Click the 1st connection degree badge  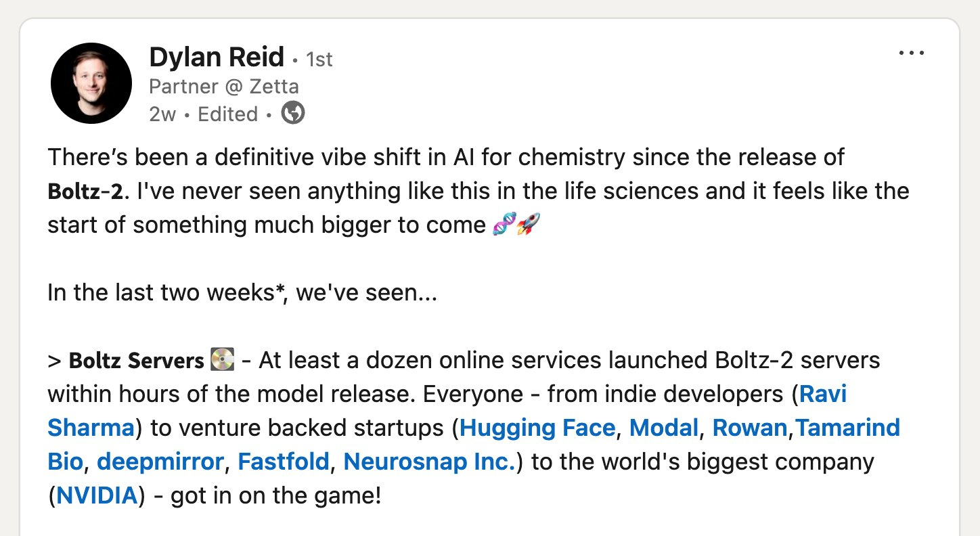pyautogui.click(x=319, y=60)
